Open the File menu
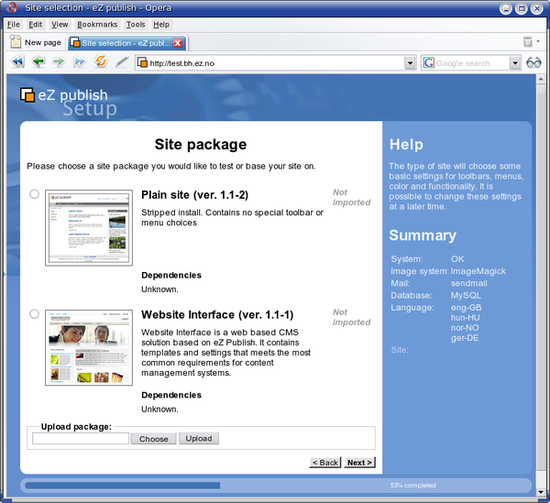Image resolution: width=550 pixels, height=503 pixels. tap(14, 25)
